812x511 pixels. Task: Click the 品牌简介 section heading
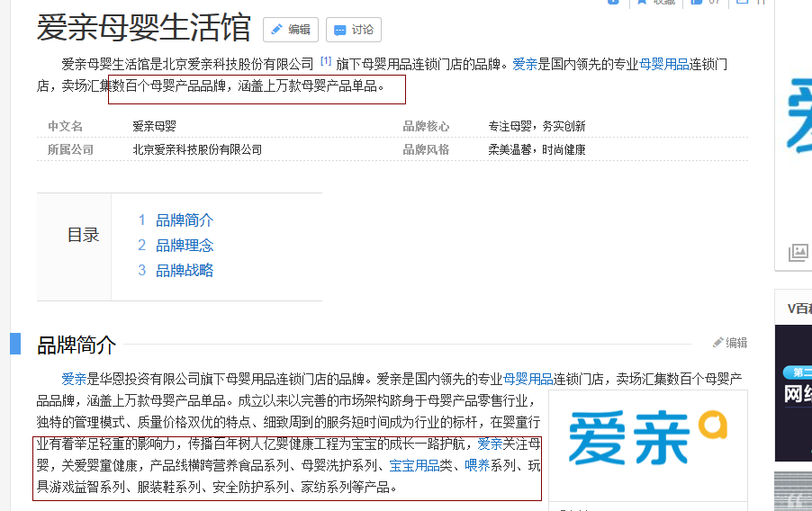(x=77, y=345)
